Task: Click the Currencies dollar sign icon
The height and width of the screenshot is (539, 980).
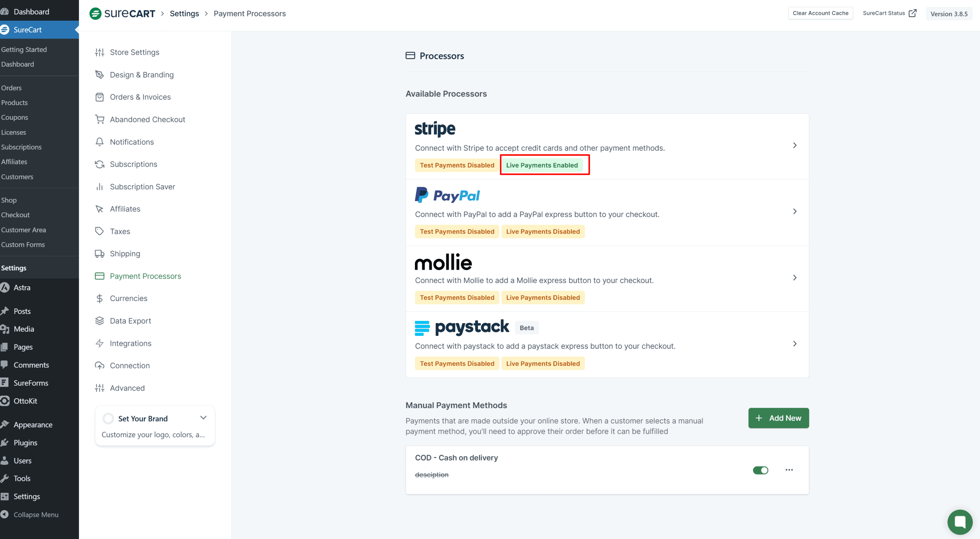Action: tap(100, 298)
